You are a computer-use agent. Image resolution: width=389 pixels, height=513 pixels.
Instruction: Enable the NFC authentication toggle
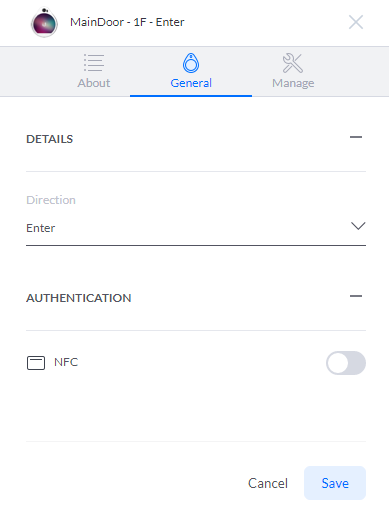(346, 363)
